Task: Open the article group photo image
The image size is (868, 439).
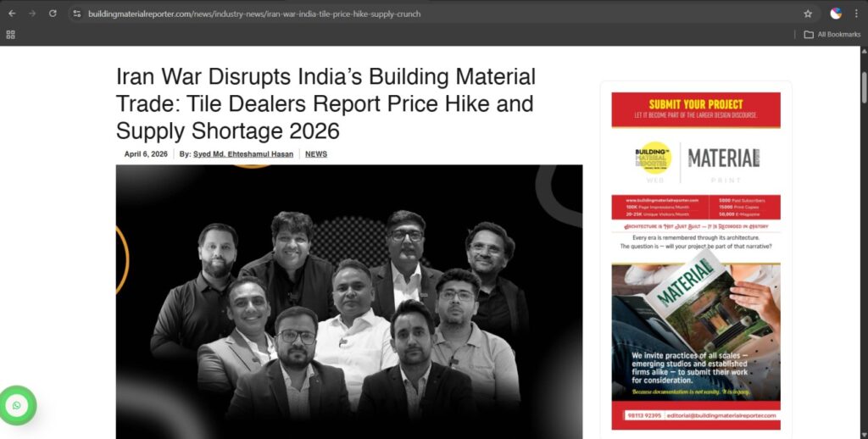Action: 348,302
